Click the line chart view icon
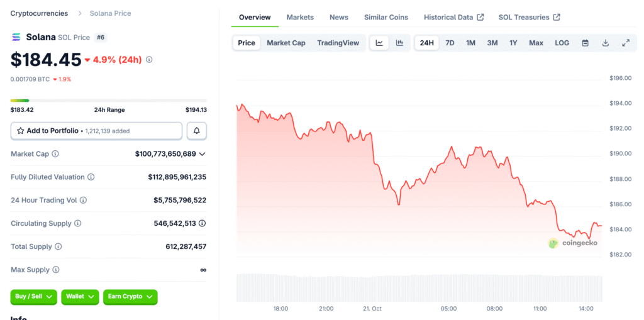 tap(379, 43)
